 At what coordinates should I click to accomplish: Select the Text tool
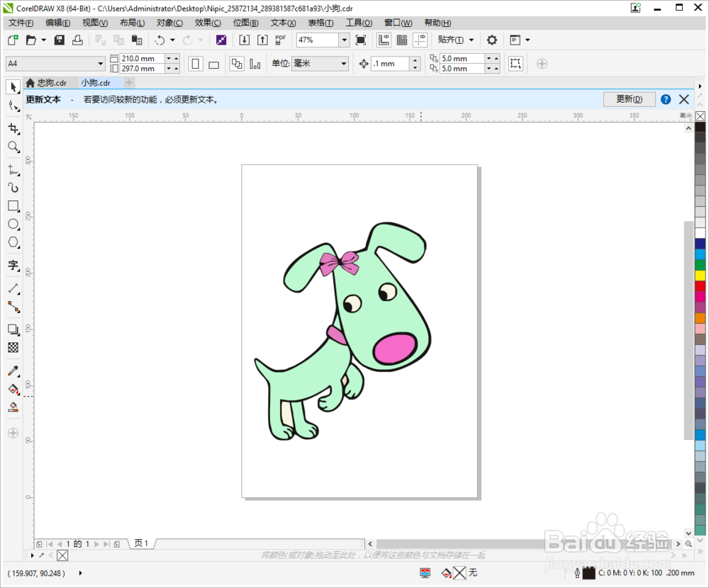click(13, 265)
